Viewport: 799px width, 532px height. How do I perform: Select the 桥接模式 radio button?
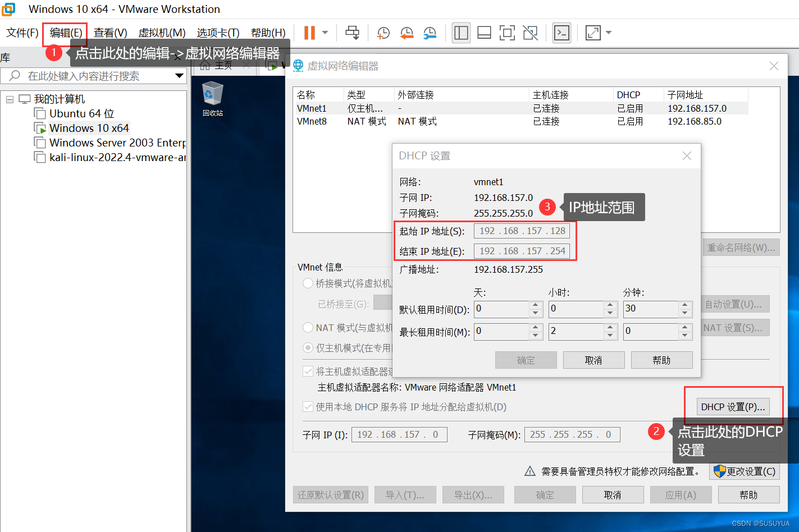click(308, 283)
